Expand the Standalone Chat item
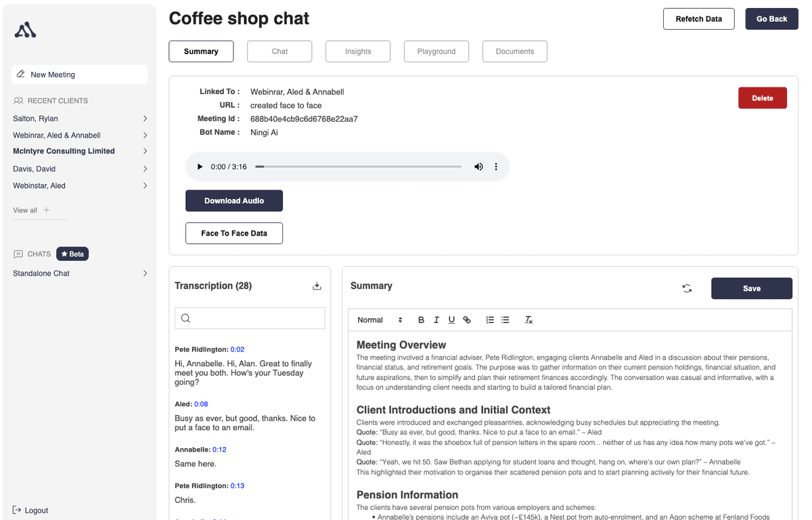Screen dimensions: 812x520 [x=145, y=274]
